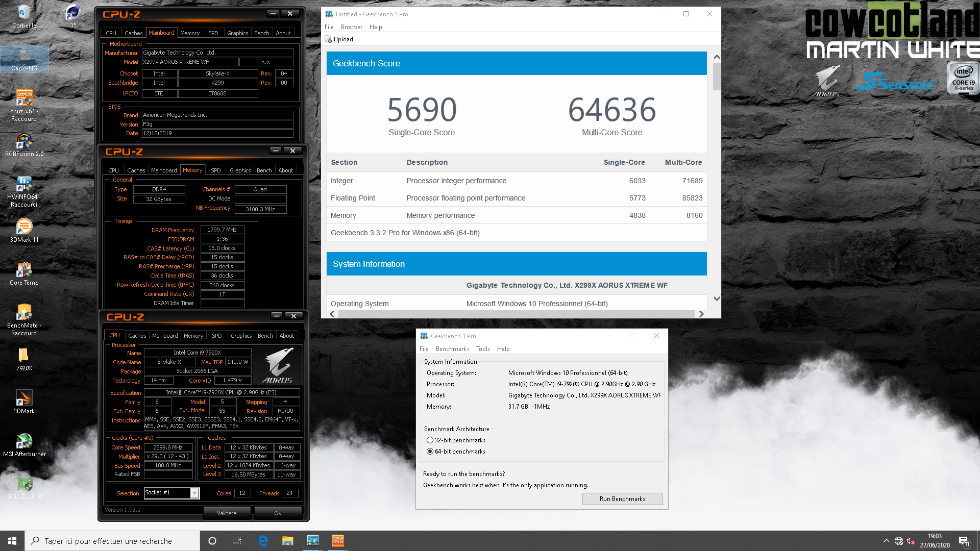The height and width of the screenshot is (551, 980).
Task: Click the Floating Point row in results
Action: (517, 198)
